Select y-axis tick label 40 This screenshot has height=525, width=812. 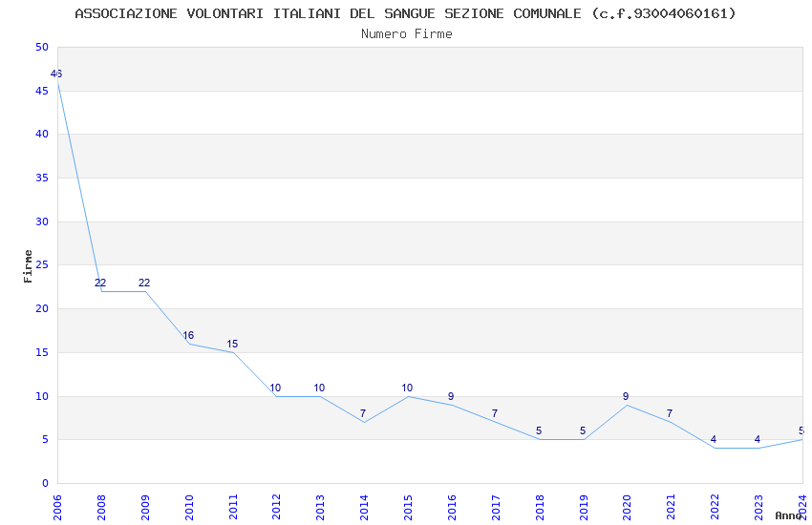point(42,134)
